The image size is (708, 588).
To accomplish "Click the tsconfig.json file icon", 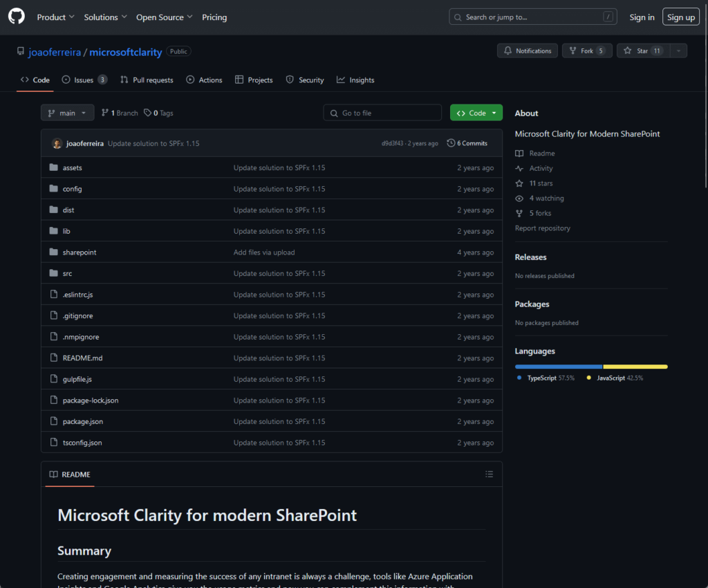I will click(54, 443).
